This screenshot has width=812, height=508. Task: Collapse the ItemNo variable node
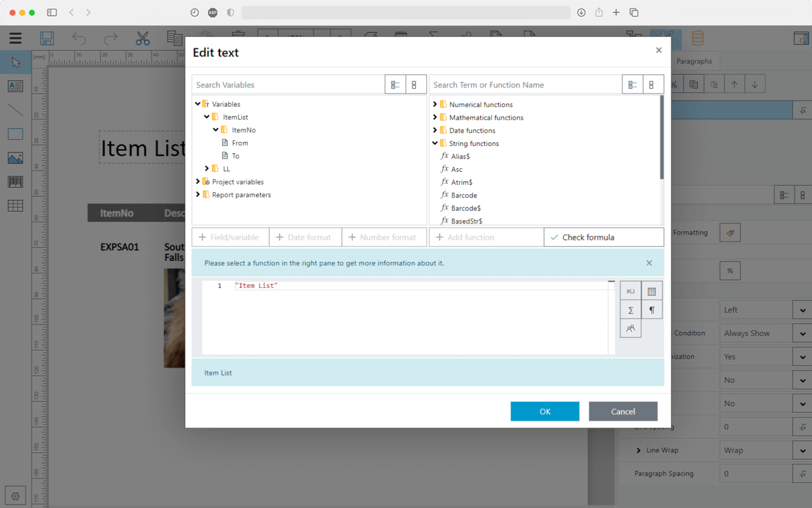pyautogui.click(x=216, y=129)
